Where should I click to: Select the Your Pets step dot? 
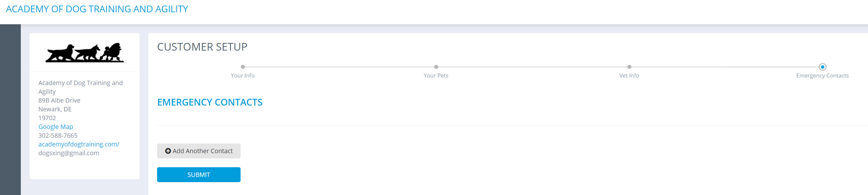tap(436, 67)
